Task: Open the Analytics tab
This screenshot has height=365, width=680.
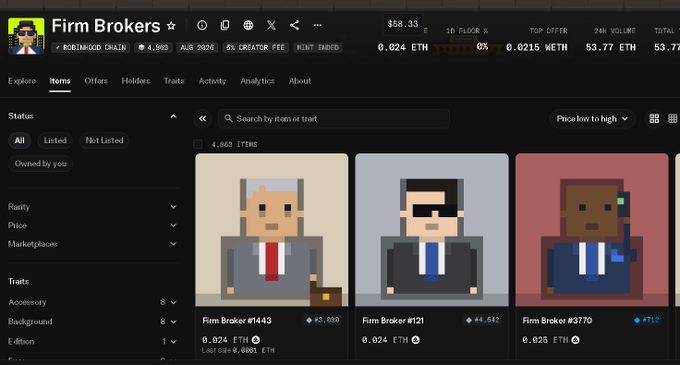Action: [x=258, y=81]
